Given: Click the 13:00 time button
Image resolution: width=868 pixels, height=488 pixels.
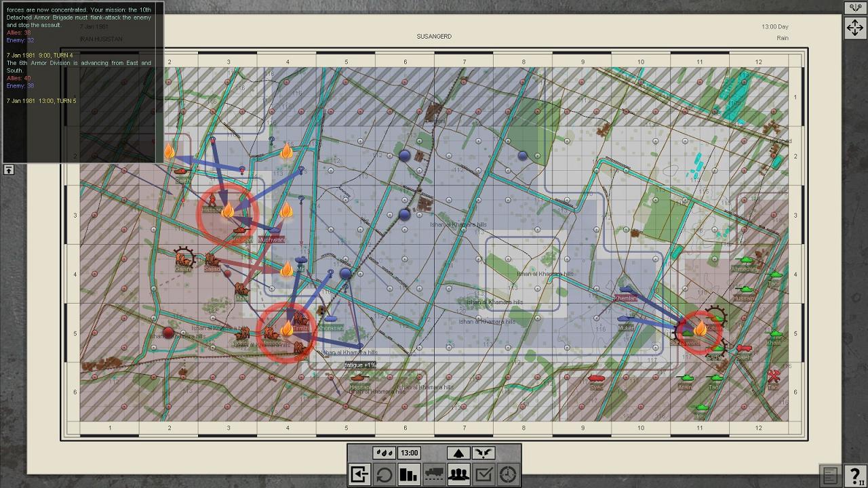Looking at the screenshot, I should point(409,453).
